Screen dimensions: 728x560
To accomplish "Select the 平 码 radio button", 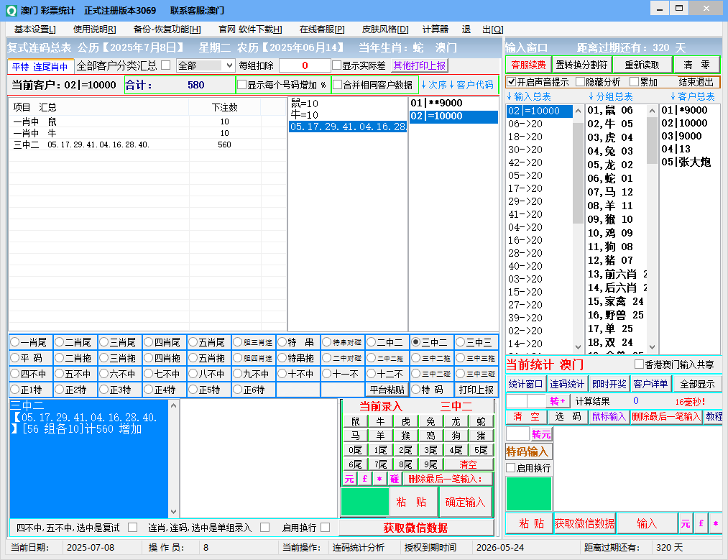I will point(15,358).
